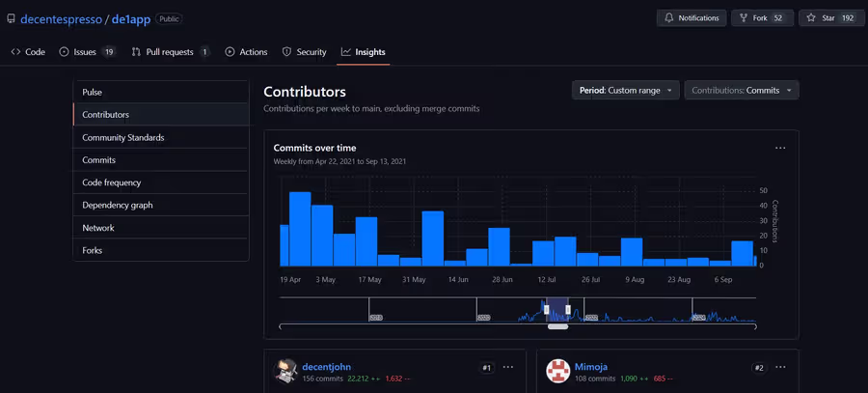Click the repository icon beside decentespresso
The width and height of the screenshot is (868, 393).
pyautogui.click(x=12, y=18)
